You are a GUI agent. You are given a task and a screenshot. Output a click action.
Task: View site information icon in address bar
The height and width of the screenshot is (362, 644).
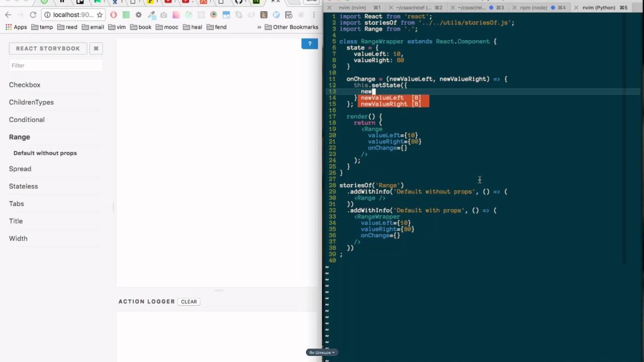coord(47,15)
